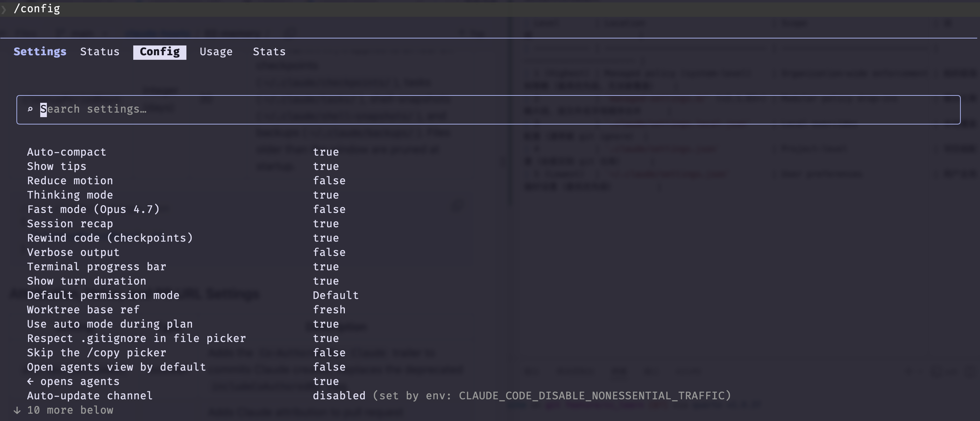980x421 pixels.
Task: Switch to the Status tab
Action: 100,52
